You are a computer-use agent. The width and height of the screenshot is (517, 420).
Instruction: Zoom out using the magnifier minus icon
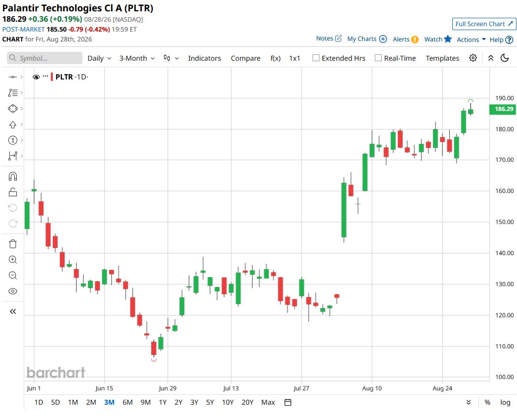[12, 275]
